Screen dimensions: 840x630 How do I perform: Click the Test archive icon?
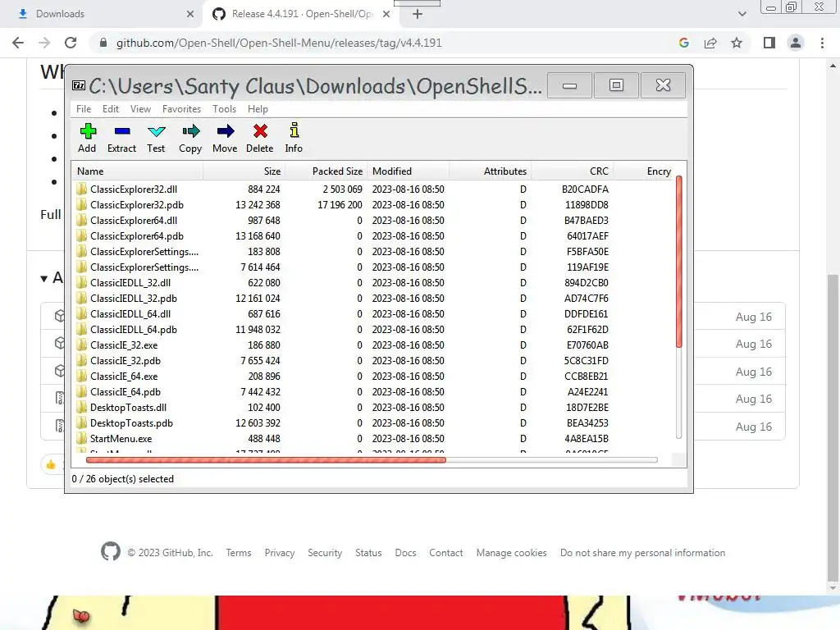157,131
